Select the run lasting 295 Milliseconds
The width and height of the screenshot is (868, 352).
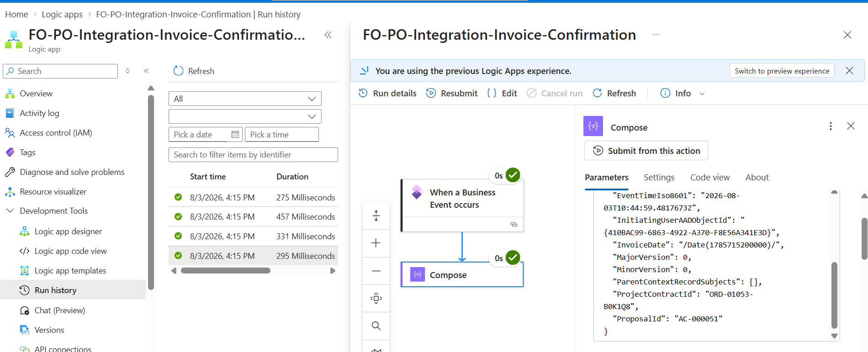[253, 256]
